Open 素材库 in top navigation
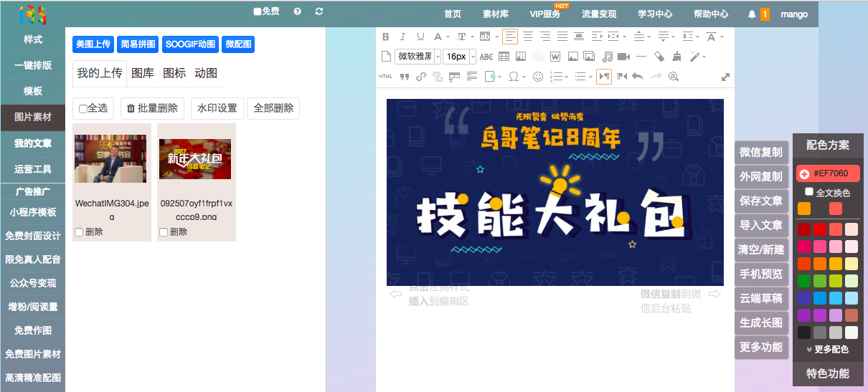The width and height of the screenshot is (868, 392). tap(496, 14)
